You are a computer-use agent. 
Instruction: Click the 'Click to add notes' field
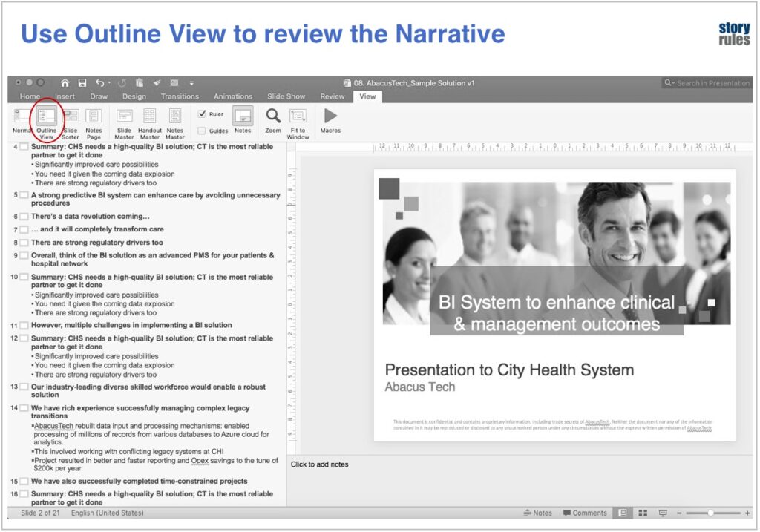319,464
